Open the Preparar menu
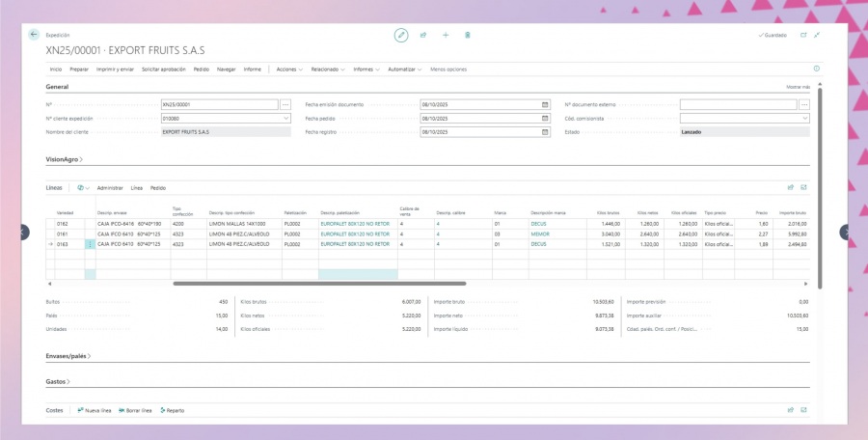This screenshot has height=440, width=868. (x=79, y=69)
